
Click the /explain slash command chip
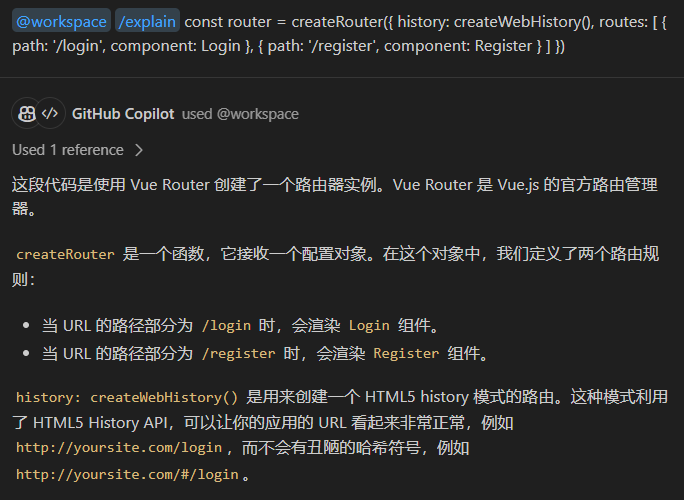[147, 21]
